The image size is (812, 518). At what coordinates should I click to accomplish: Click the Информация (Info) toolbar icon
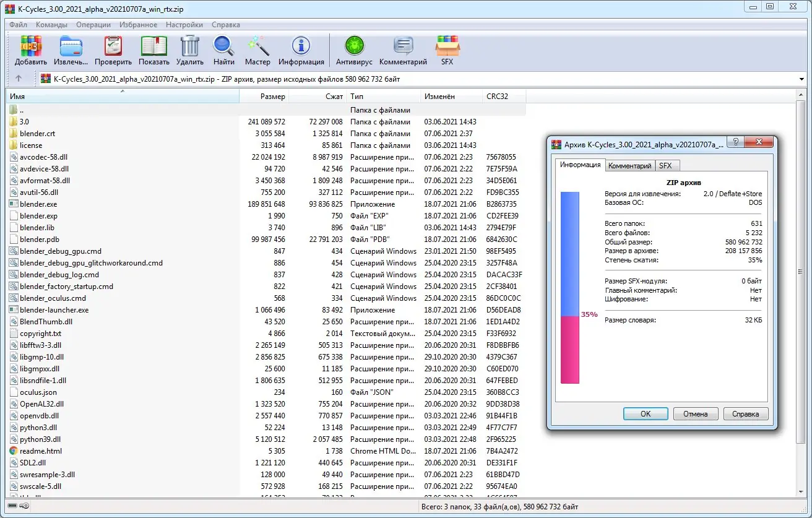tap(301, 46)
